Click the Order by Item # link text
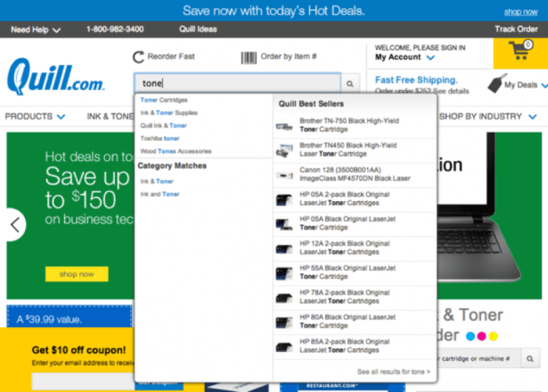Screen dimensions: 548x392 pos(289,56)
